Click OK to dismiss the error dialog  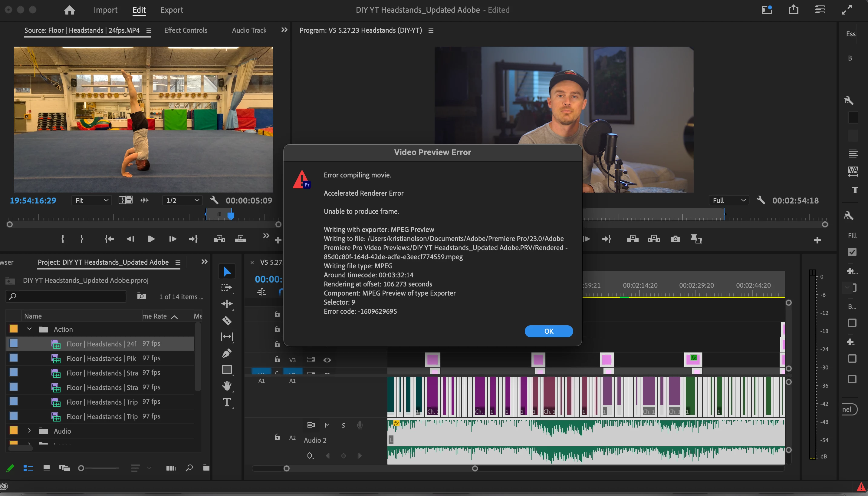tap(548, 331)
